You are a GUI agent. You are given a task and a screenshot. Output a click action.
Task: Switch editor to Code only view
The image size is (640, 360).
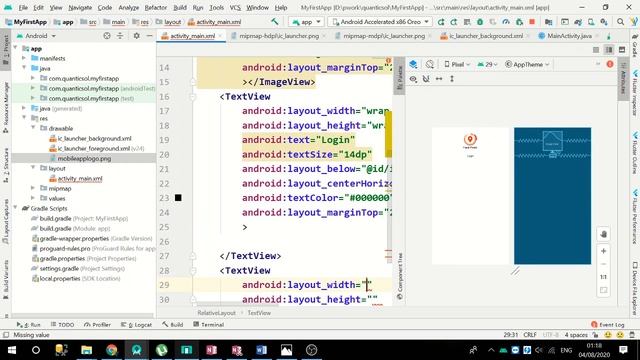point(596,50)
